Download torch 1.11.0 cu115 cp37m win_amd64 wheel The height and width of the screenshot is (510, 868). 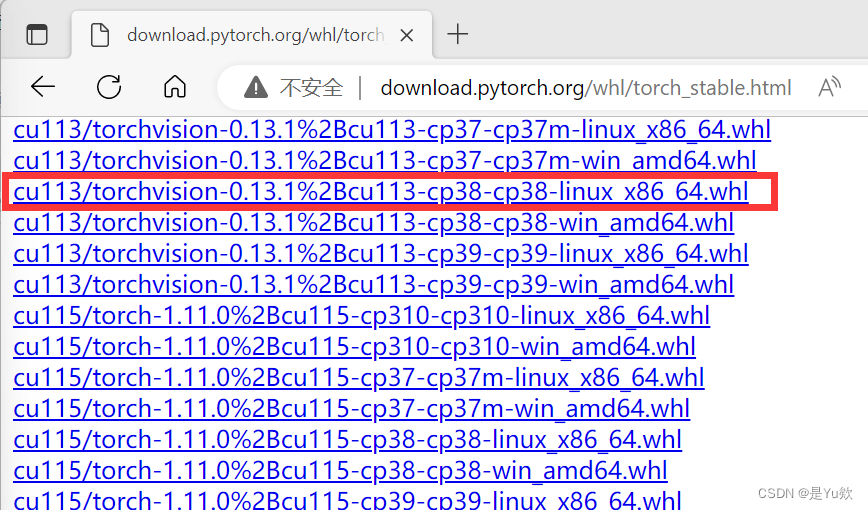352,409
